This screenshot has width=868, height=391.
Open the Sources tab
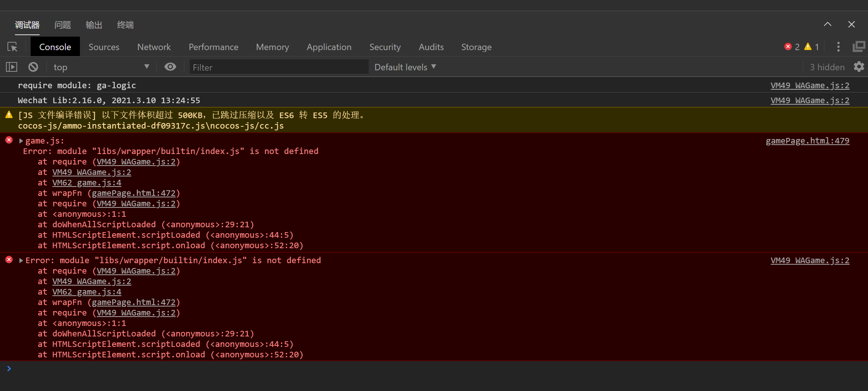coord(104,47)
